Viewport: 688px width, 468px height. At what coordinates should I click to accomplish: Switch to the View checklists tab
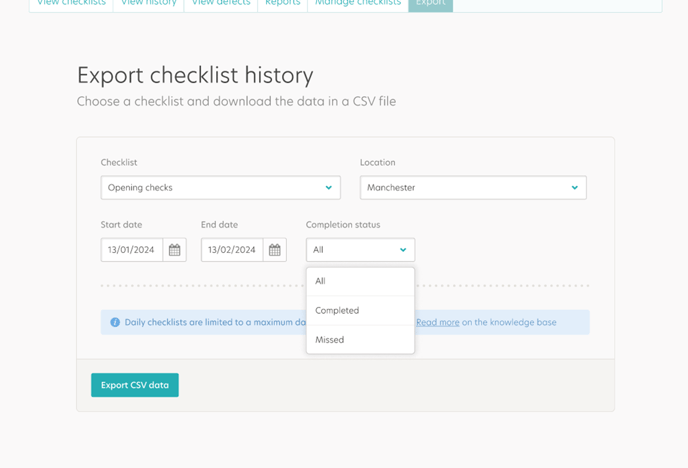click(x=72, y=4)
